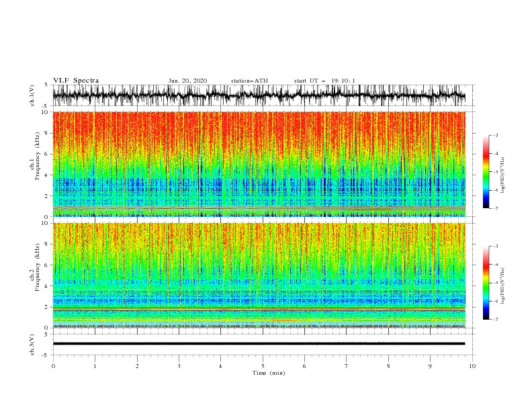Click ch.2 log(PSD) colorbar unit label
The width and height of the screenshot is (532, 411).
(503, 286)
